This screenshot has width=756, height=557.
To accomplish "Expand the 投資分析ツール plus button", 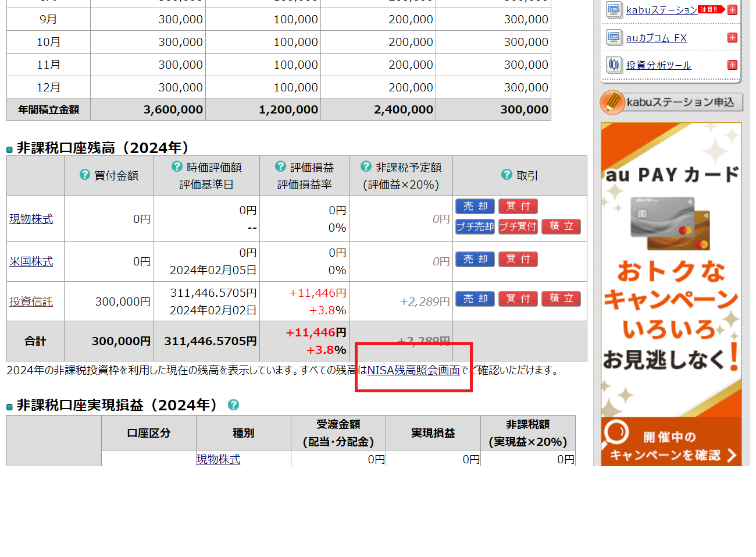I will tap(732, 65).
